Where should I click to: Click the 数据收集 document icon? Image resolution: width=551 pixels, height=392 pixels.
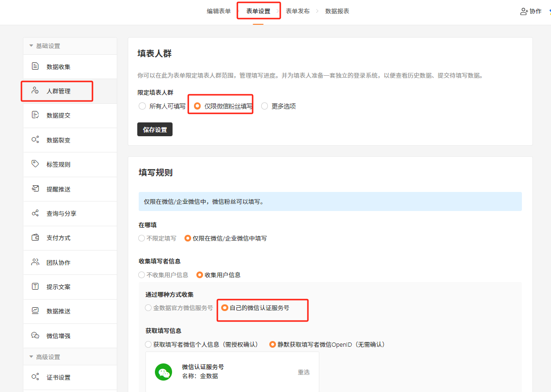click(x=35, y=66)
